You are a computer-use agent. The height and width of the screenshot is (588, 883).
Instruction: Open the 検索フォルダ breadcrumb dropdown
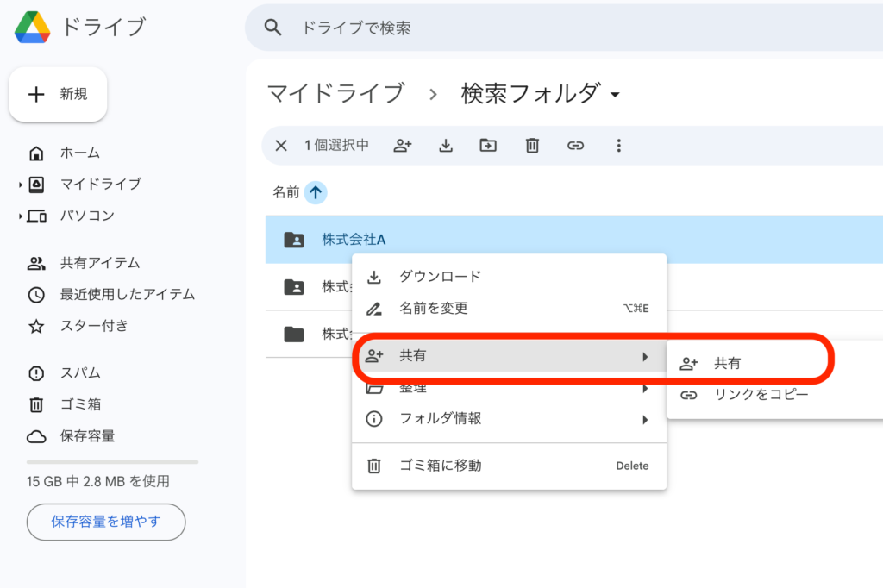point(615,95)
